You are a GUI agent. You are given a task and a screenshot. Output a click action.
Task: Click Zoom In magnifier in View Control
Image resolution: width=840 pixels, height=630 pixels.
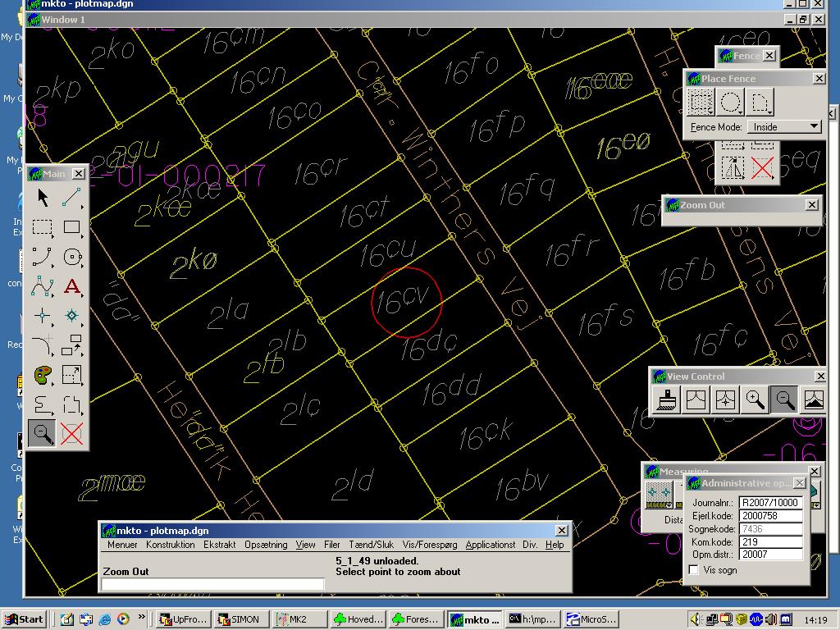[755, 399]
